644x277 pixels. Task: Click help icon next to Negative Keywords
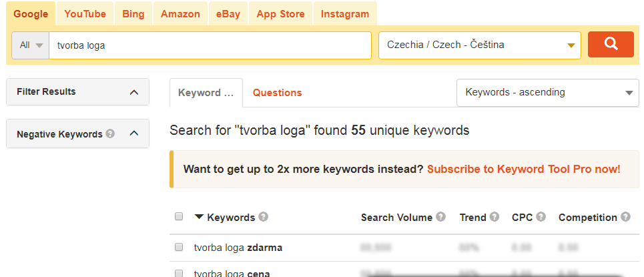(x=110, y=133)
